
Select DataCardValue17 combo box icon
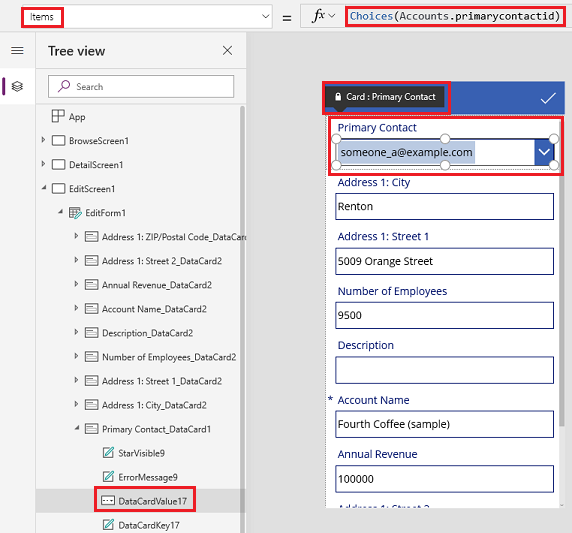[108, 501]
